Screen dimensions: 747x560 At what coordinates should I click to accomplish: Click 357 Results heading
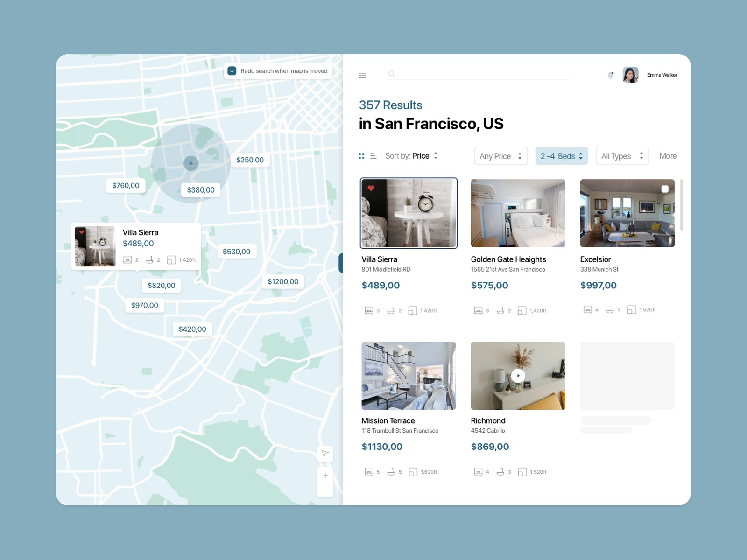tap(390, 105)
